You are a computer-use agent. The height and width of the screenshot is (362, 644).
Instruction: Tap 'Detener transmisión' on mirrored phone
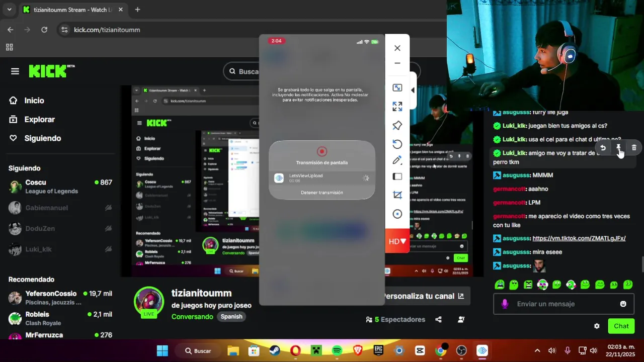[x=322, y=193]
